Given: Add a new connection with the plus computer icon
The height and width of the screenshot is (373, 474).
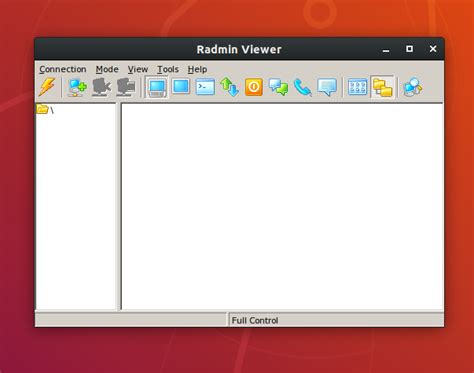Looking at the screenshot, I should tap(77, 87).
